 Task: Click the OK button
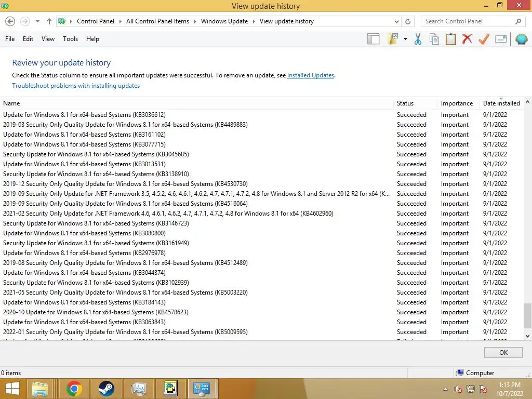pos(503,353)
